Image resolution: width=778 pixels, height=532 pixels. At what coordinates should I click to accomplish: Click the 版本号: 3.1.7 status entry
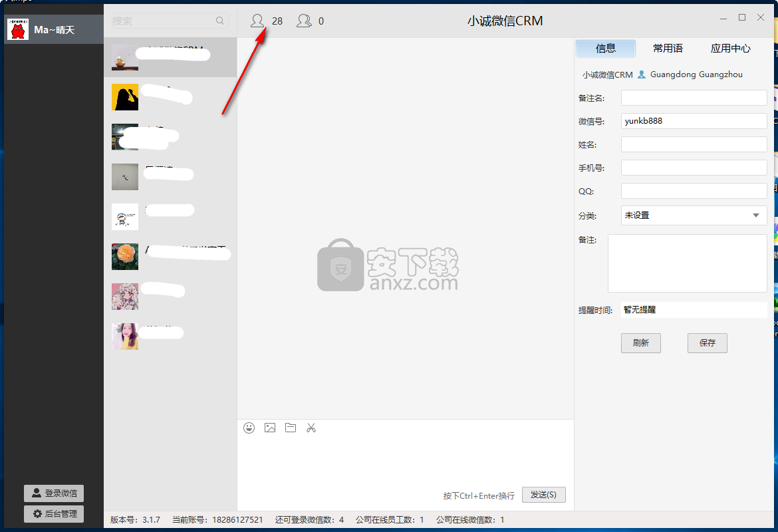click(135, 520)
